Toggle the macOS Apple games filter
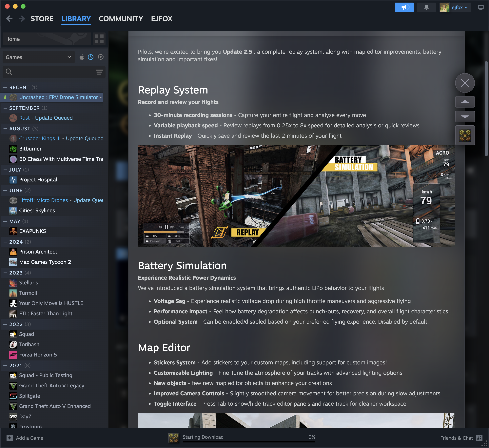This screenshot has width=489, height=448. [82, 57]
